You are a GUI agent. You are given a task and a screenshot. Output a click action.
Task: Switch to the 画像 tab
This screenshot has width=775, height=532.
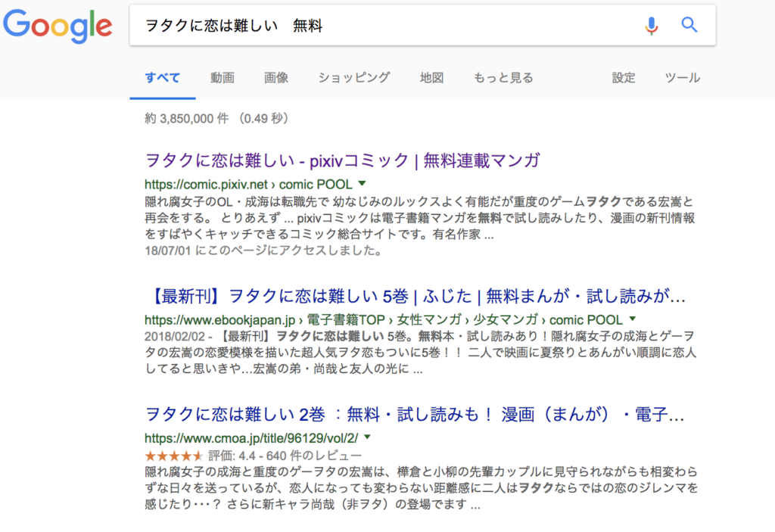[275, 78]
